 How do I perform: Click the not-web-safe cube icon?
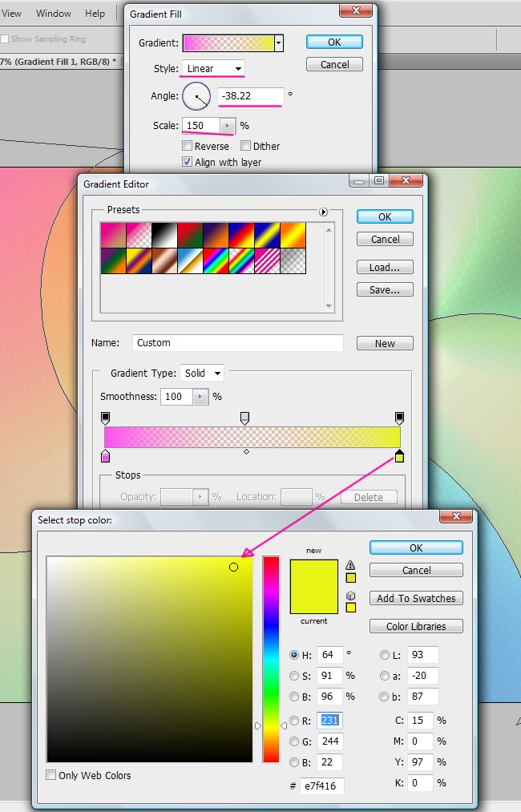pos(350,596)
